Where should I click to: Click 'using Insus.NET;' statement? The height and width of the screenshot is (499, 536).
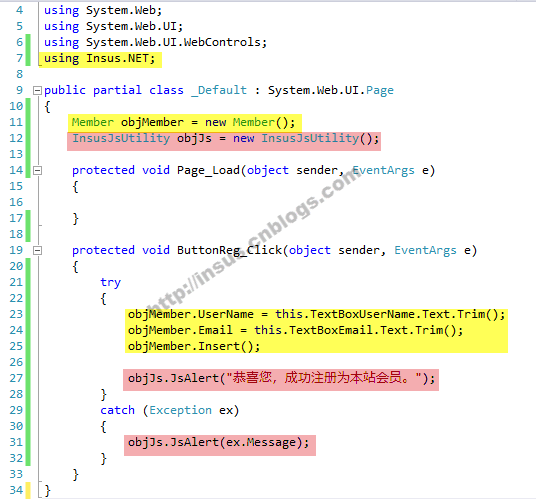pos(99,58)
